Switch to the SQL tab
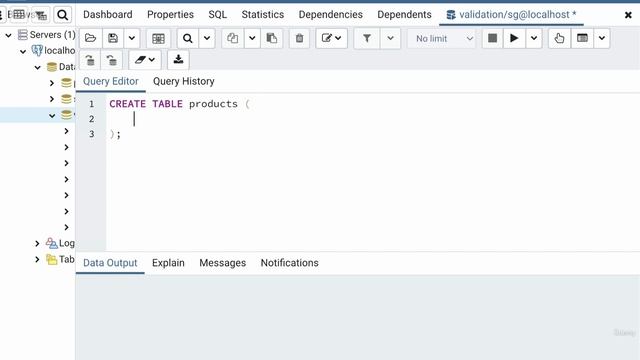 pyautogui.click(x=218, y=15)
